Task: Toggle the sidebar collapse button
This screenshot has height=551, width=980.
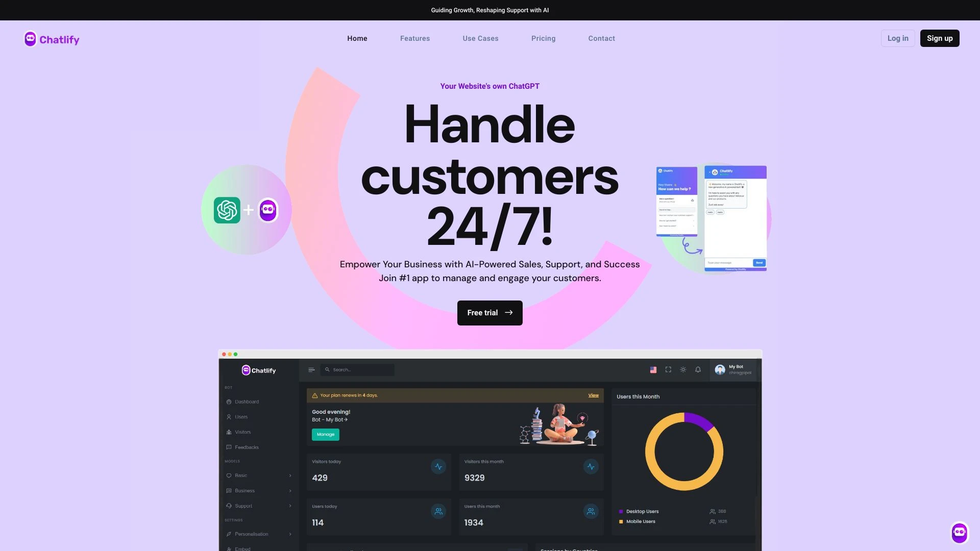Action: pyautogui.click(x=311, y=369)
